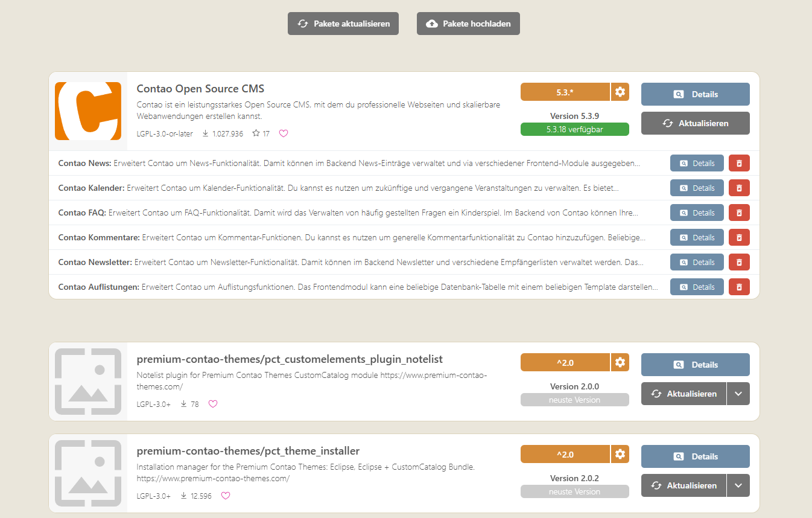Show Details for Contao Open Source CMS
Viewport: 812px width, 518px height.
click(696, 94)
